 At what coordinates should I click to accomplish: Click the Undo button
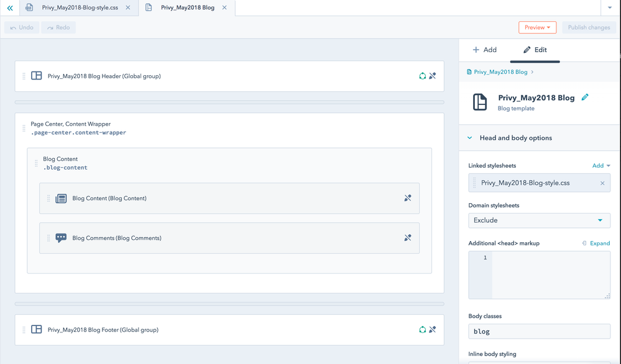21,27
